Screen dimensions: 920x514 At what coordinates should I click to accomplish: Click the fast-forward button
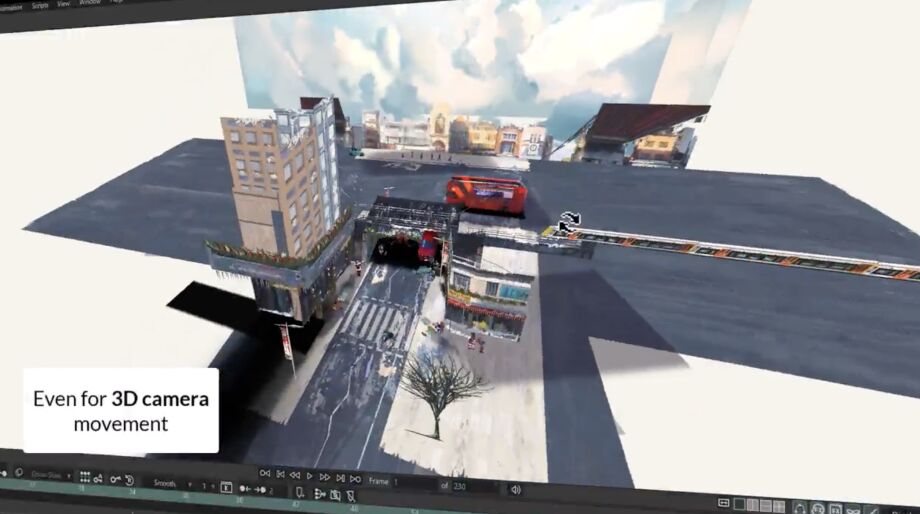pos(324,477)
